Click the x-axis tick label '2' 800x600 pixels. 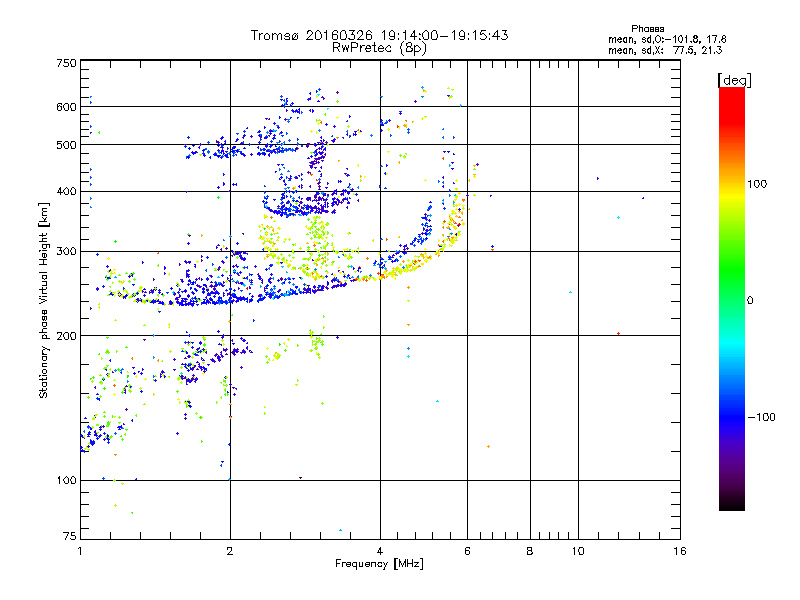pyautogui.click(x=230, y=551)
